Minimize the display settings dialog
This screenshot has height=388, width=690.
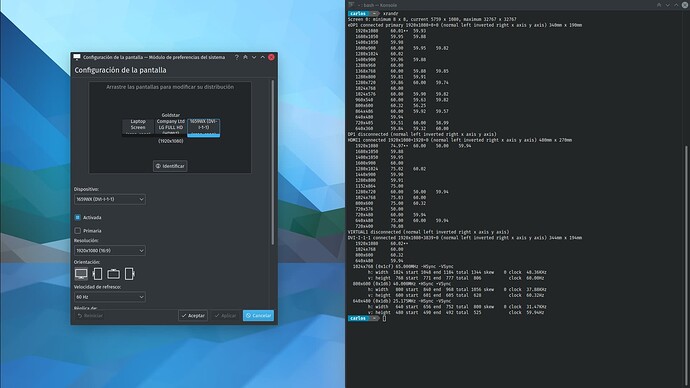tap(254, 57)
